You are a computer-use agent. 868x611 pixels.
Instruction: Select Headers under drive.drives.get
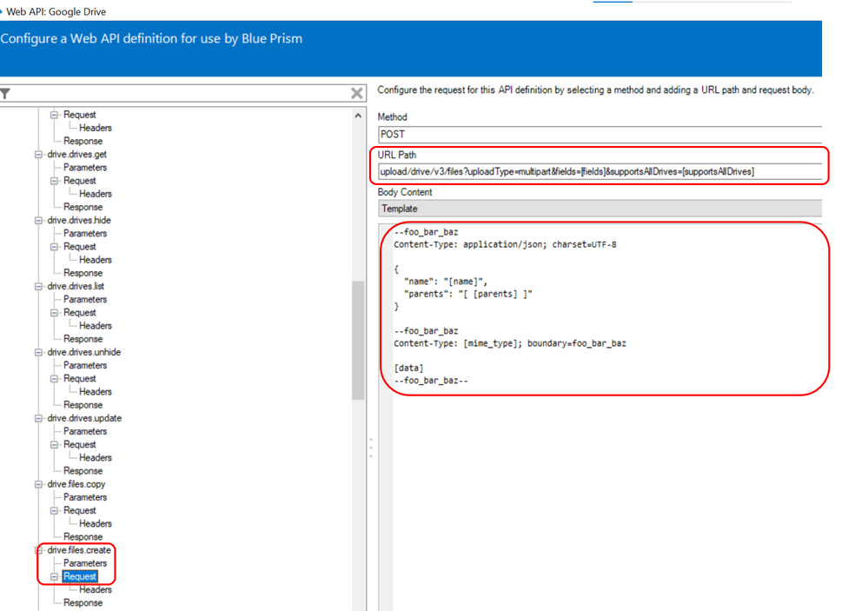coord(96,194)
